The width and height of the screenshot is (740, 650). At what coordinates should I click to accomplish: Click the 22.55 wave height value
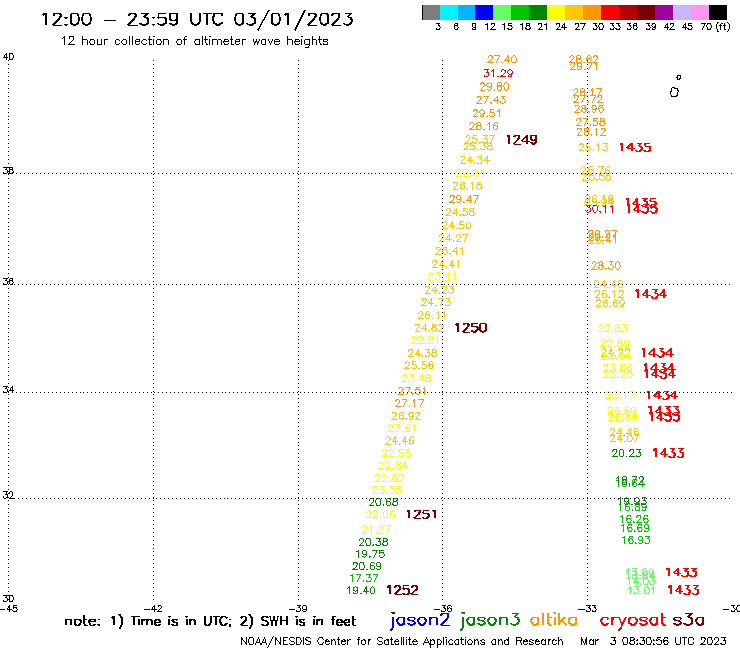(x=396, y=454)
